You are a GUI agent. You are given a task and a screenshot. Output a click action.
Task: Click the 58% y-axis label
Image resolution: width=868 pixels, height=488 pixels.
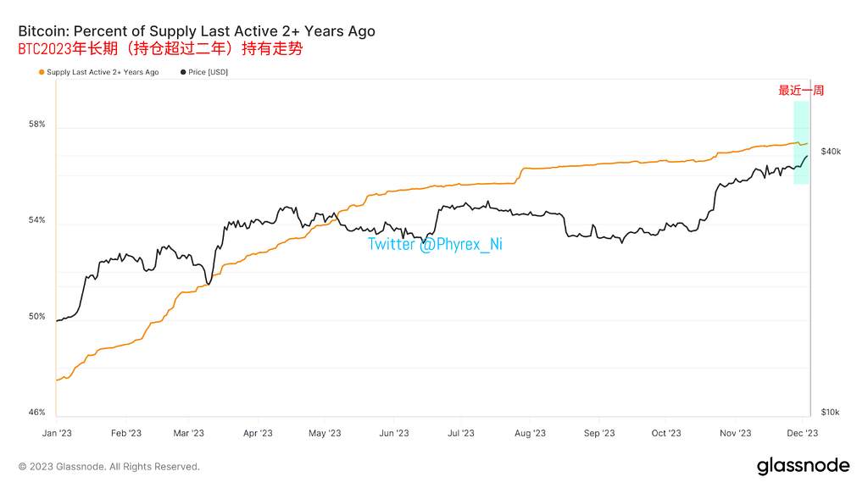tap(37, 124)
